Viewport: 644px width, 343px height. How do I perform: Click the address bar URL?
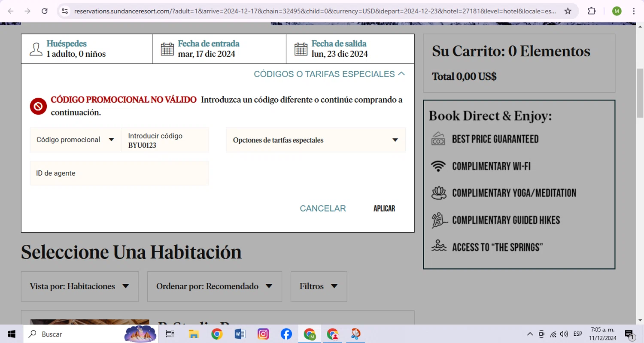[x=315, y=11]
